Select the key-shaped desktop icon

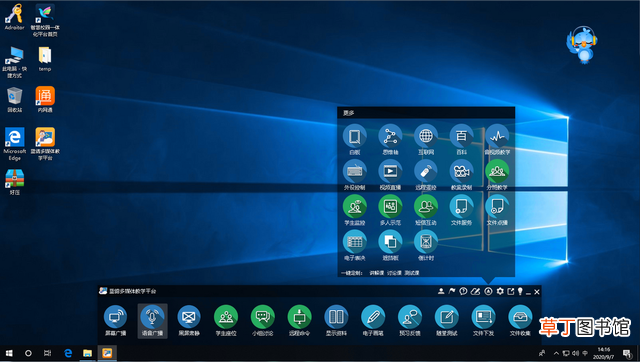coord(15,17)
